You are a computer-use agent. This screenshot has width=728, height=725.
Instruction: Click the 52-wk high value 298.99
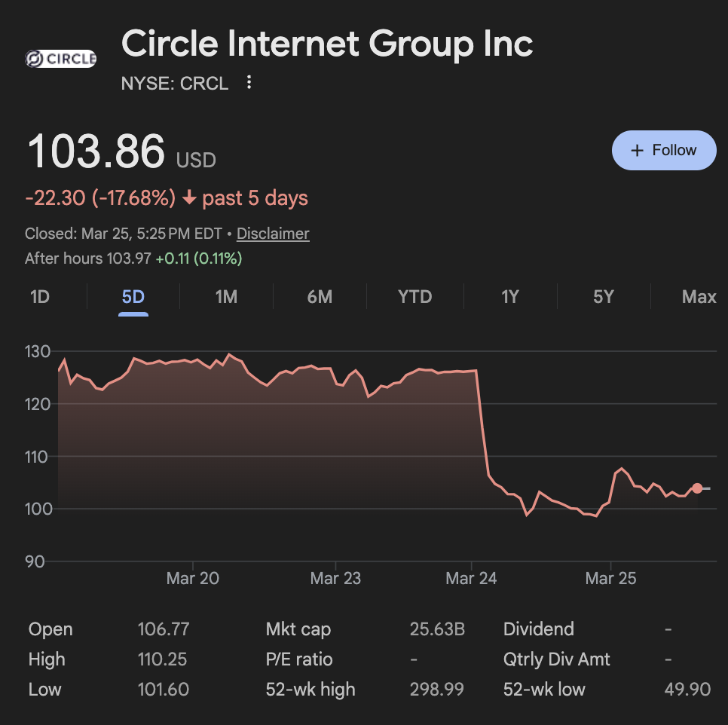[x=436, y=690]
